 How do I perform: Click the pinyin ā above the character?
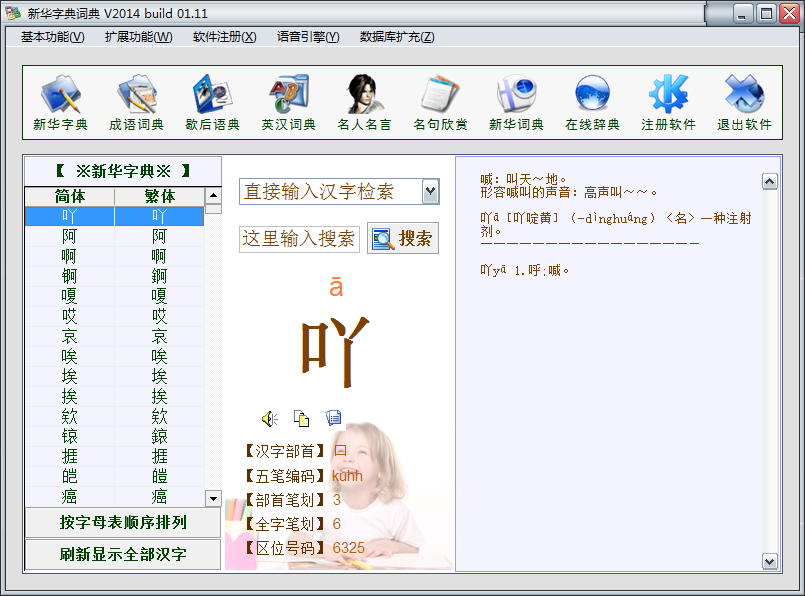(x=336, y=286)
